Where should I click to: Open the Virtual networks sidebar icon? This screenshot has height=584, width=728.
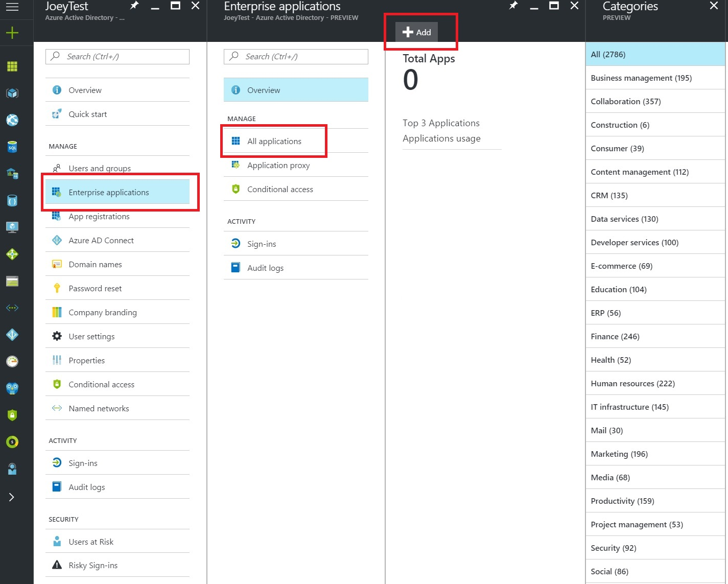tap(12, 308)
